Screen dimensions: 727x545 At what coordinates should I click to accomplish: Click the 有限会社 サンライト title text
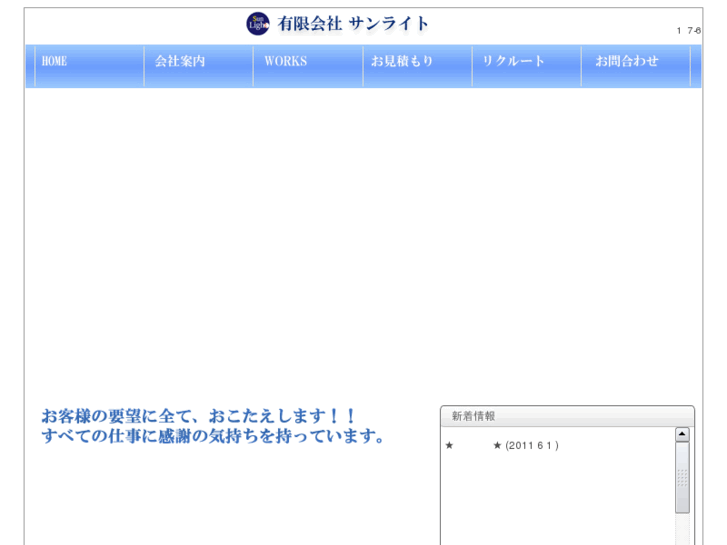tap(353, 24)
